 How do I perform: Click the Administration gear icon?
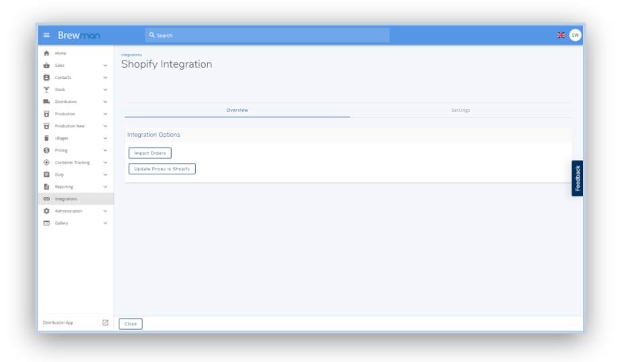tap(46, 211)
